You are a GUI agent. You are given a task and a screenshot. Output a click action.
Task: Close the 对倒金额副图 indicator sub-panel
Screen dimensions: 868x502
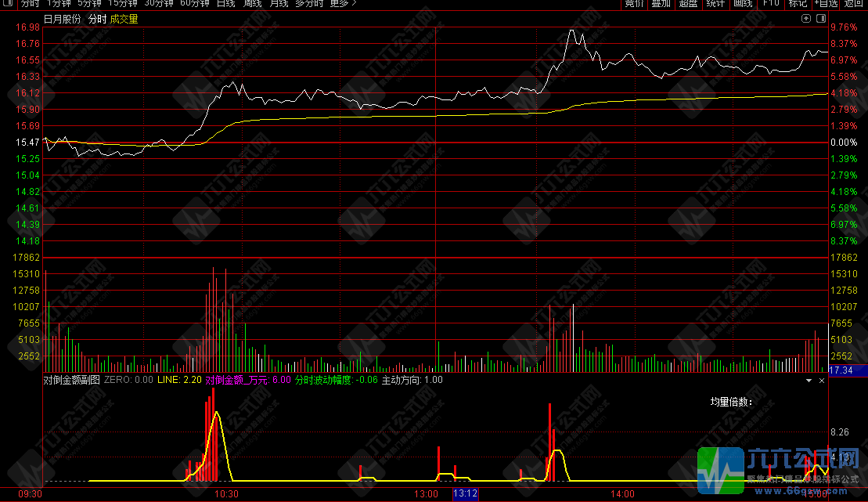tap(822, 380)
